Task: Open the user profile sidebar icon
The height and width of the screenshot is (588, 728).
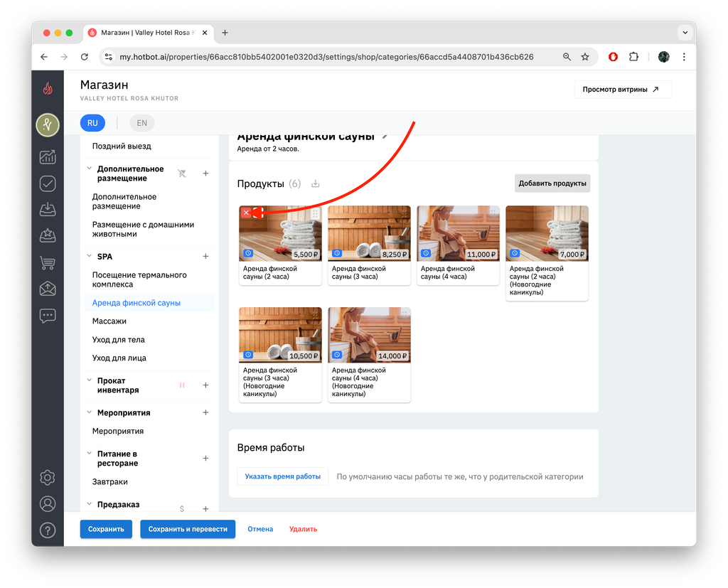Action: point(48,504)
